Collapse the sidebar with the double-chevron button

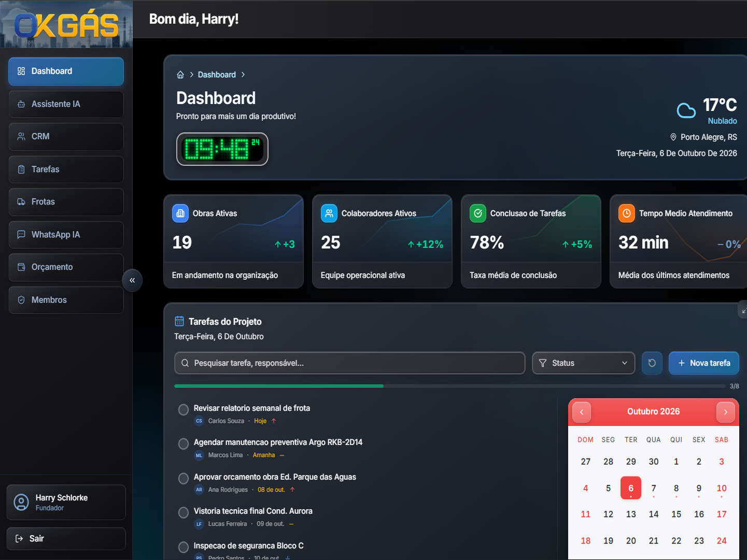tap(132, 280)
